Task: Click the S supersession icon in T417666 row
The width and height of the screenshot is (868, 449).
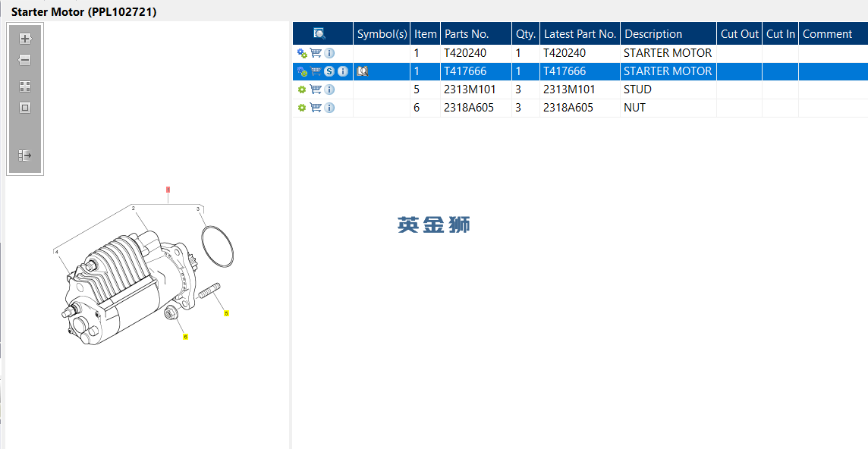Action: coord(329,71)
